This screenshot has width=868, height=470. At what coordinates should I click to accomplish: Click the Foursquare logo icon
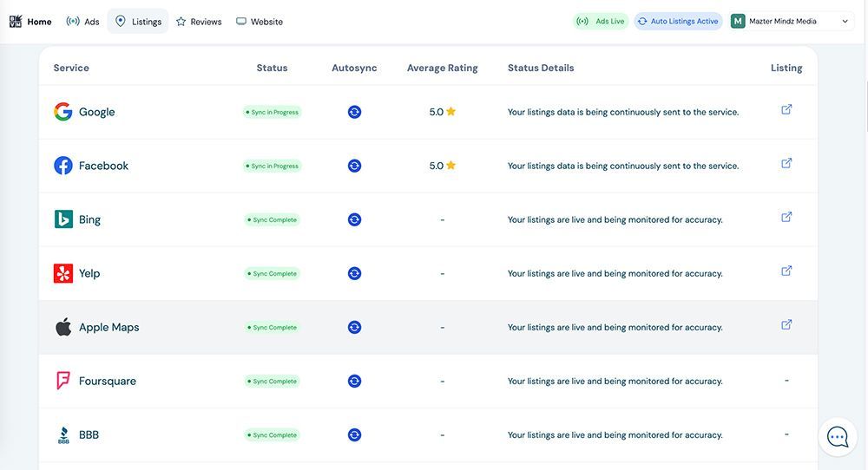pyautogui.click(x=63, y=381)
